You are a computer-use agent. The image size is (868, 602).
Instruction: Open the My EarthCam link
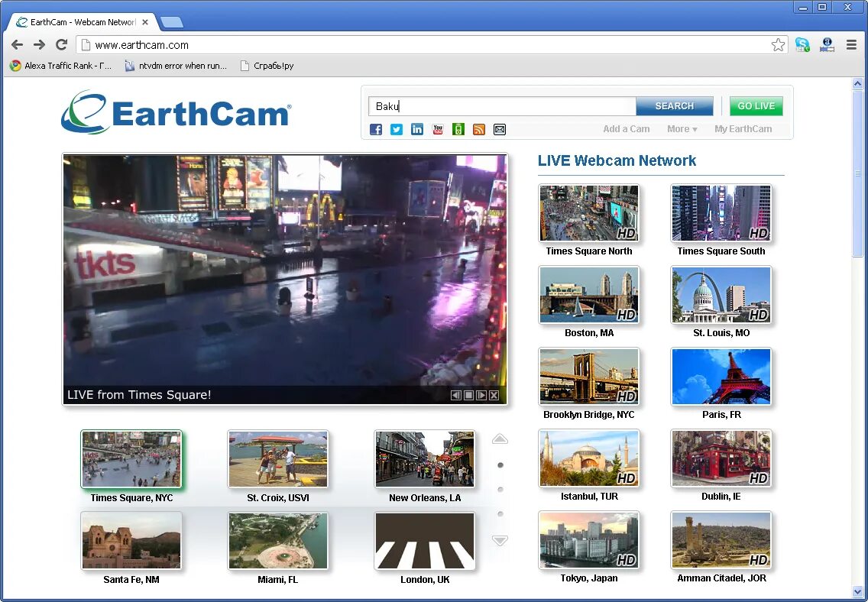(743, 129)
